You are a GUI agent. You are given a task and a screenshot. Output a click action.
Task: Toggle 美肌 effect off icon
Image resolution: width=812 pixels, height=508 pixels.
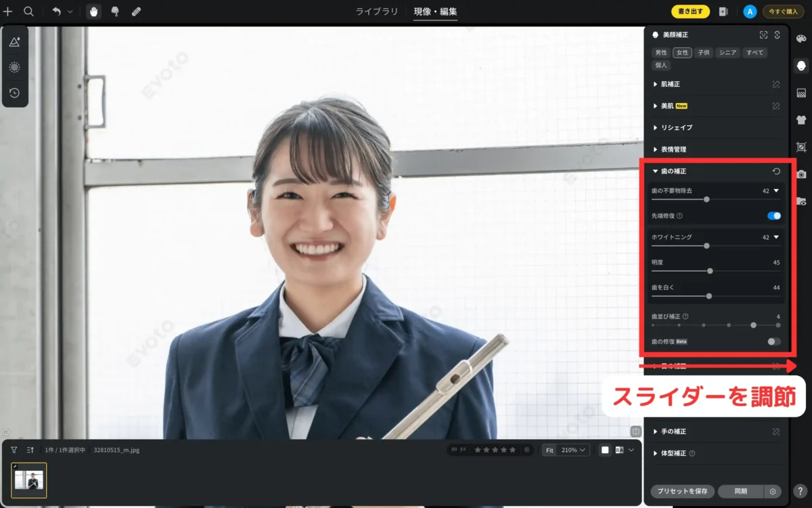[776, 106]
